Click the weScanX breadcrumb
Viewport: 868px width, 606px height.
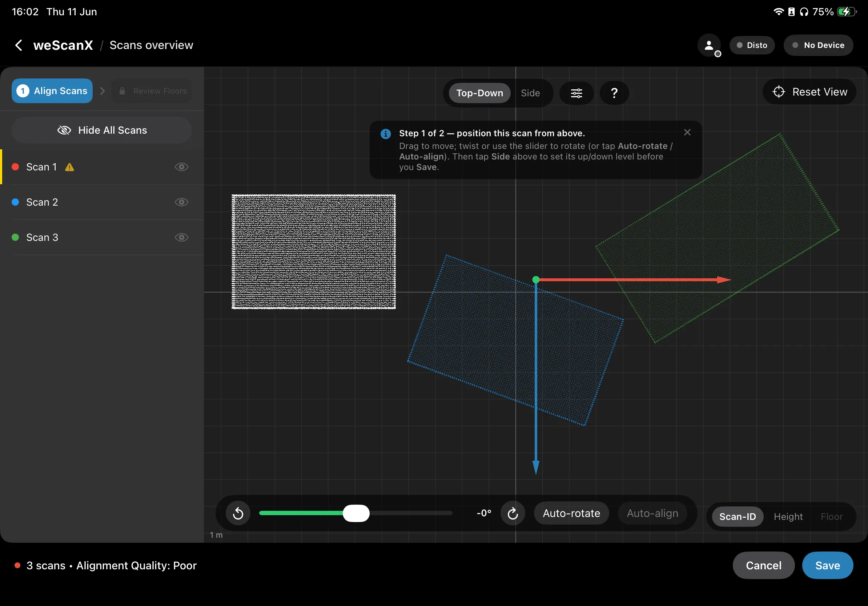pos(63,45)
